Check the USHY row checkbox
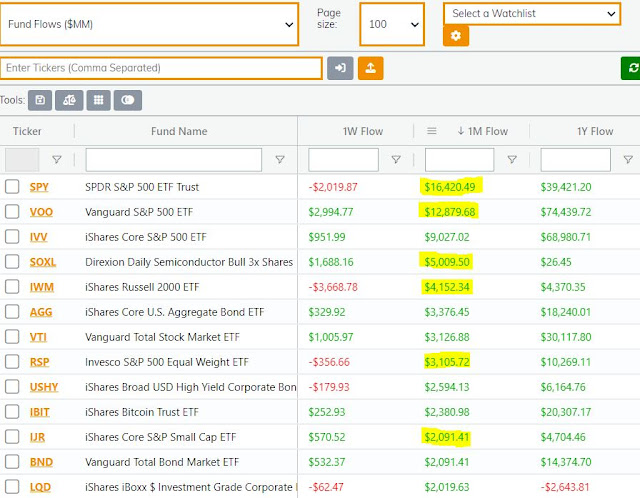Viewport: 640px width, 498px height. click(x=12, y=387)
